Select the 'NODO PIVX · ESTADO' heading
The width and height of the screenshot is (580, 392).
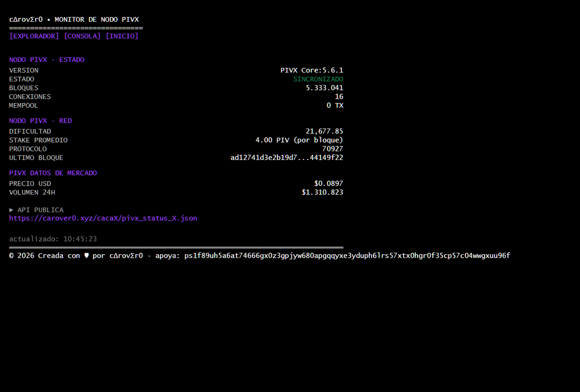(47, 60)
